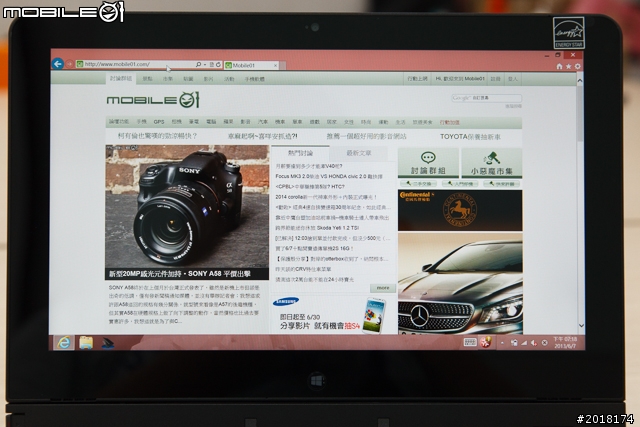
Task: Switch to 最新文章 tab
Action: (358, 153)
